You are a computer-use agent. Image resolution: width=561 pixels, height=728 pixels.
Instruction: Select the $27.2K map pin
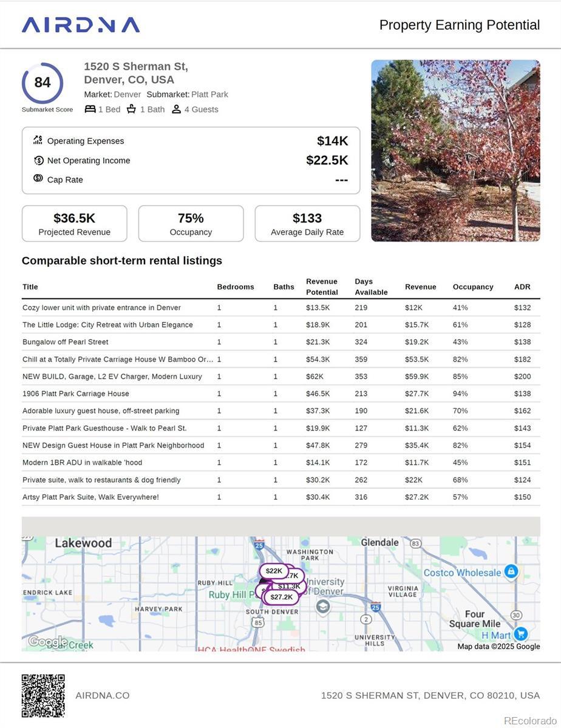[281, 597]
